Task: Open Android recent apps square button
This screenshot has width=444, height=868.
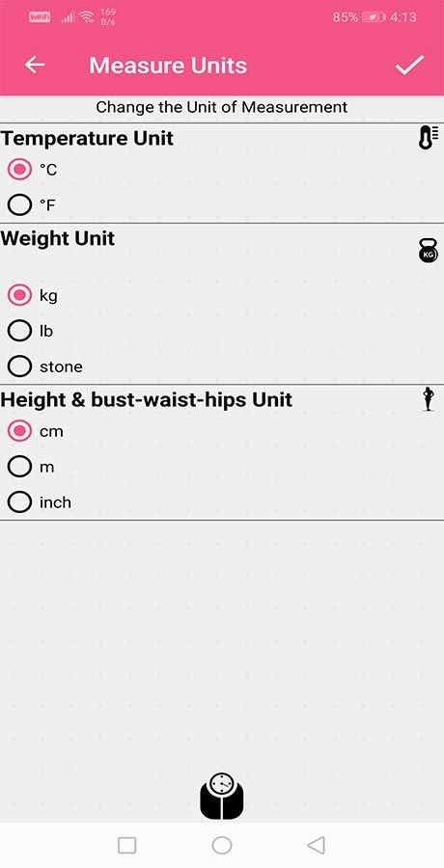Action: [127, 845]
